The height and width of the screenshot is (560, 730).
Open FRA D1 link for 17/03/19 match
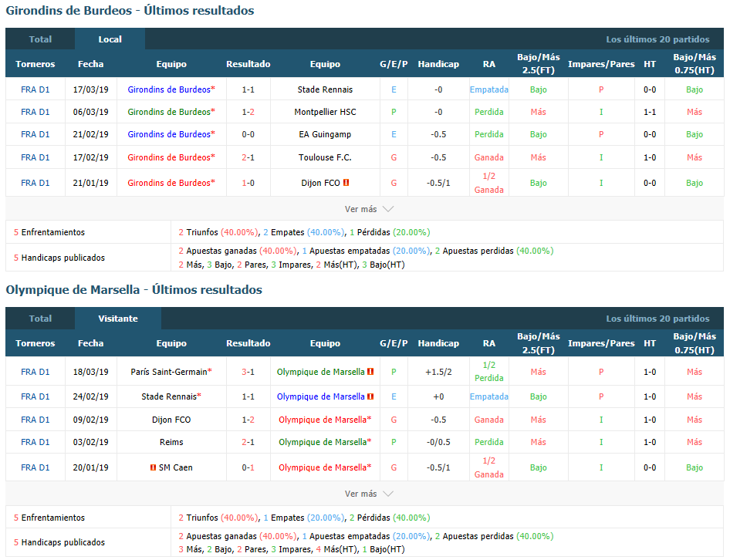pyautogui.click(x=35, y=89)
